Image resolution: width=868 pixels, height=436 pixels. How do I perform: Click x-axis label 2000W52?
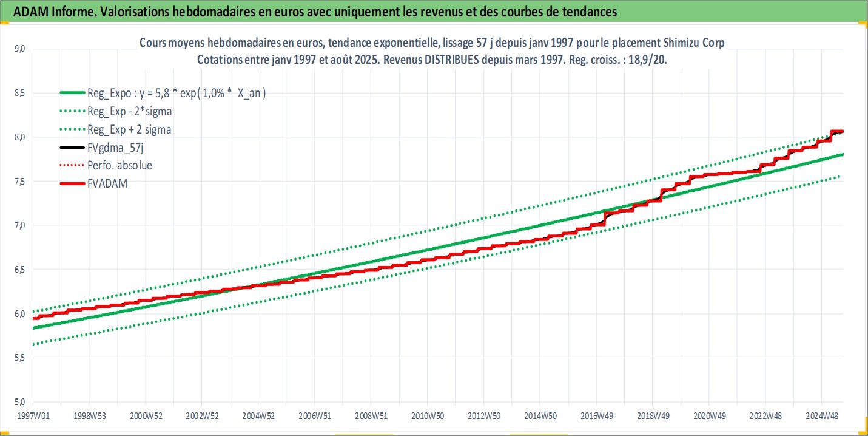tap(146, 415)
